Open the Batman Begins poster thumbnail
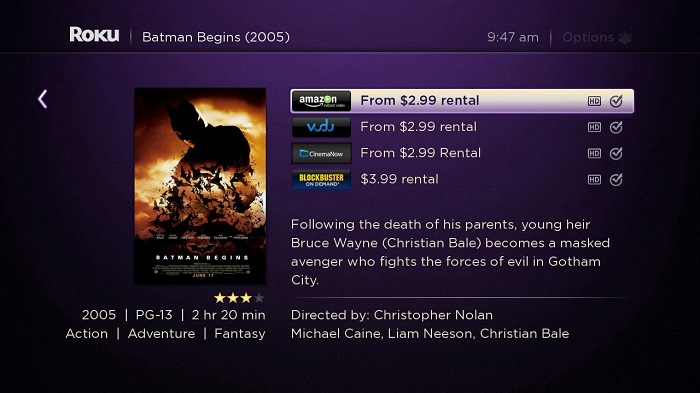Screen dimensions: 700x393 (x=200, y=186)
